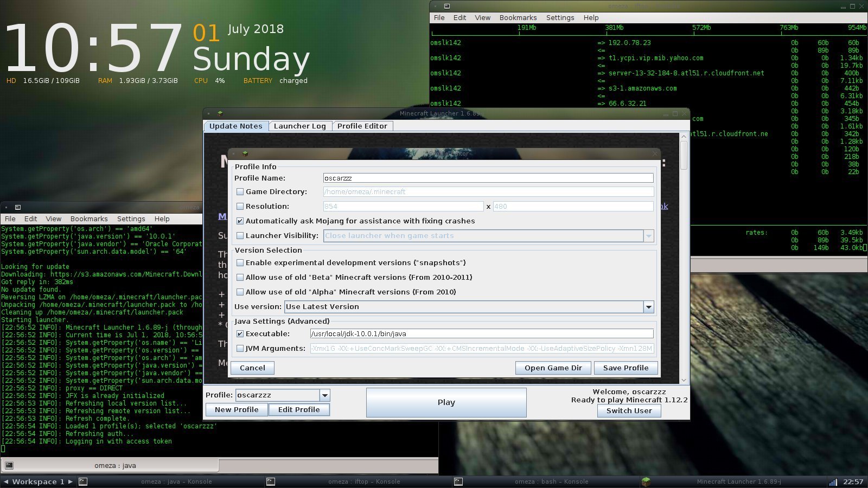Viewport: 868px width, 488px height.
Task: Close the Profile Editor dialog
Action: pos(654,154)
